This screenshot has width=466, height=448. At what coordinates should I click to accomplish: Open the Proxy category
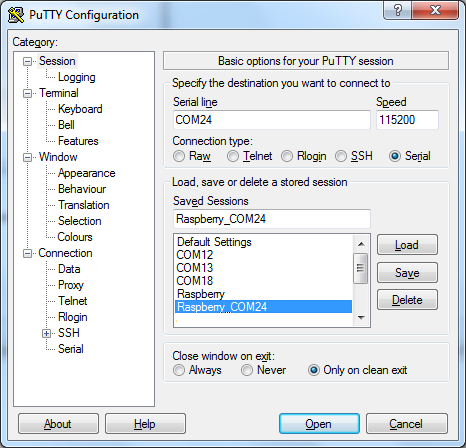tap(71, 285)
